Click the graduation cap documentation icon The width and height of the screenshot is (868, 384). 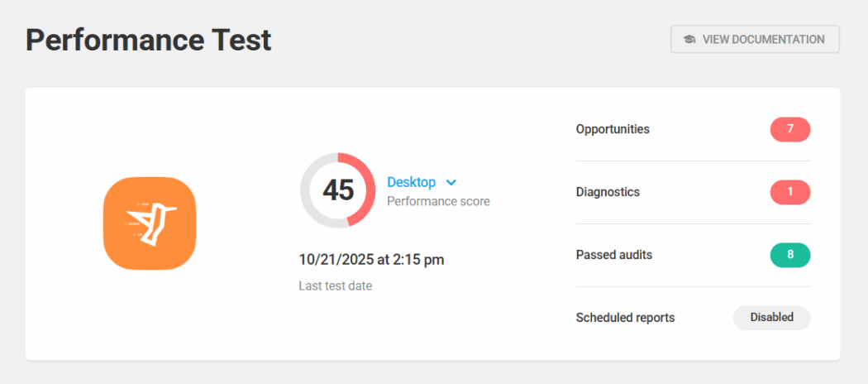pyautogui.click(x=689, y=40)
